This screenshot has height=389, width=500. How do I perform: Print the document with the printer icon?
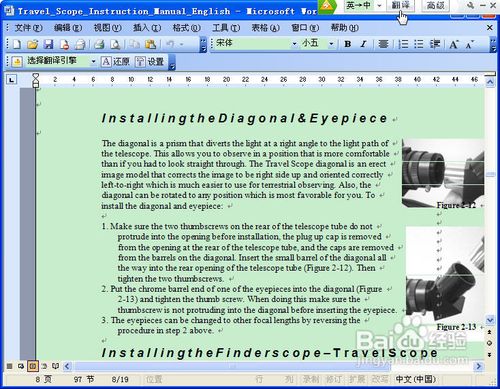pos(99,44)
